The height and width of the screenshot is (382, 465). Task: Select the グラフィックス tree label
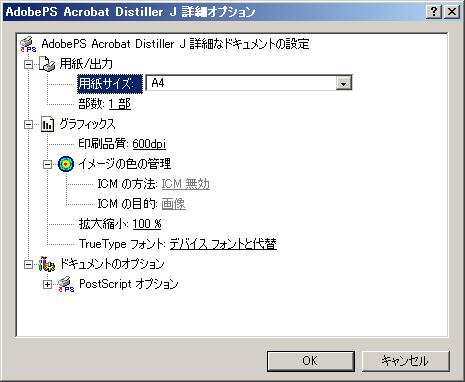point(87,124)
